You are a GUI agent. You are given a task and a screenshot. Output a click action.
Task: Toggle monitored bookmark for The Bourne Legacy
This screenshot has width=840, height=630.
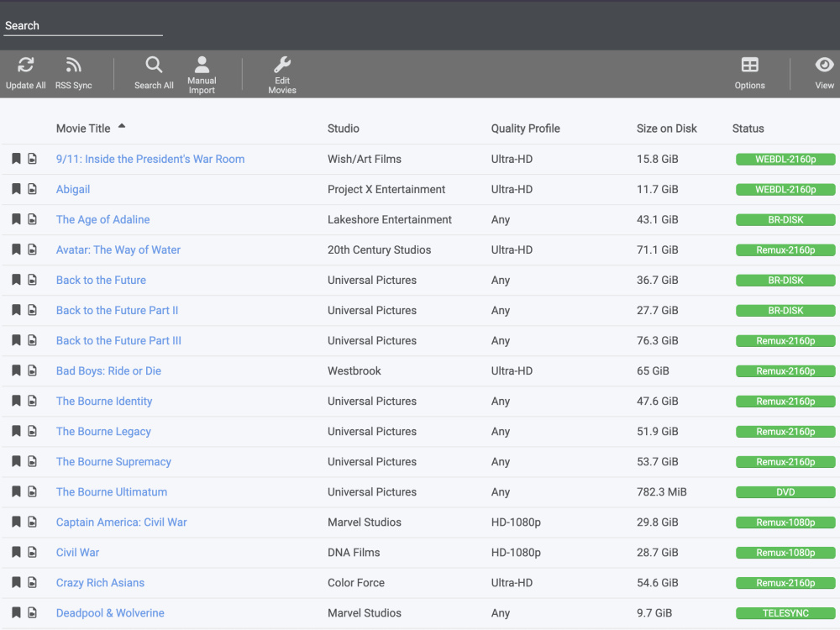(x=16, y=431)
